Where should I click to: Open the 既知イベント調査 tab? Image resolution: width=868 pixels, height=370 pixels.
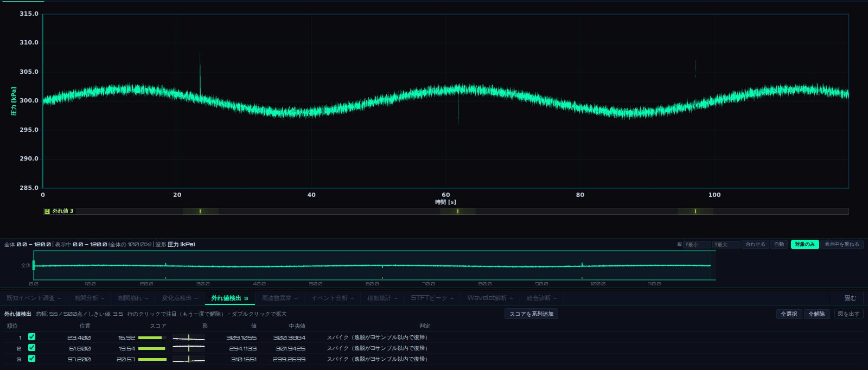click(34, 298)
